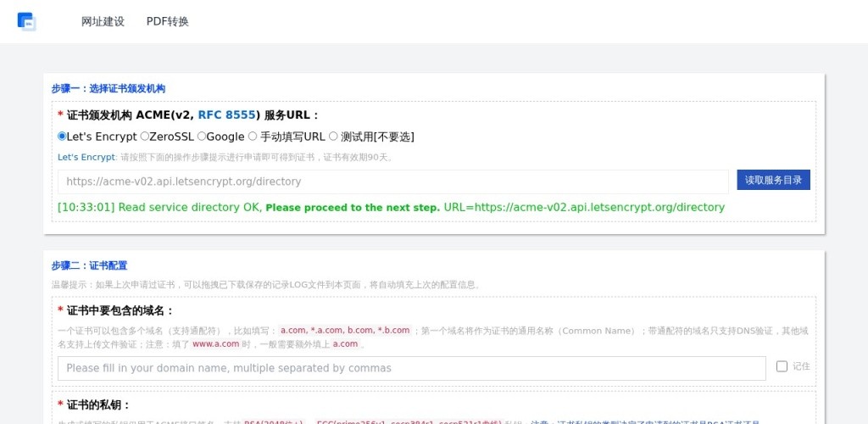
Task: Click the www.a.com example code tag
Action: click(215, 344)
